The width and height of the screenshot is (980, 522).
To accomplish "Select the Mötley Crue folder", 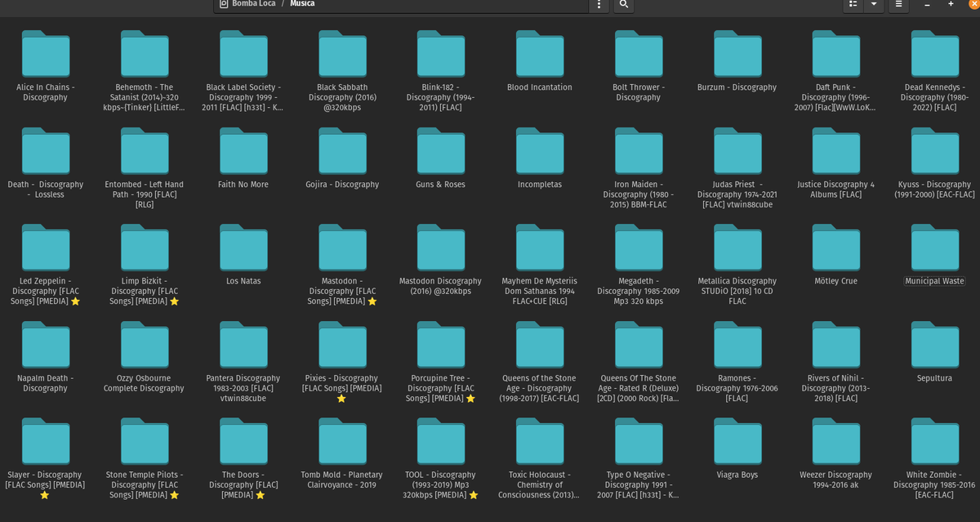I will (836, 248).
